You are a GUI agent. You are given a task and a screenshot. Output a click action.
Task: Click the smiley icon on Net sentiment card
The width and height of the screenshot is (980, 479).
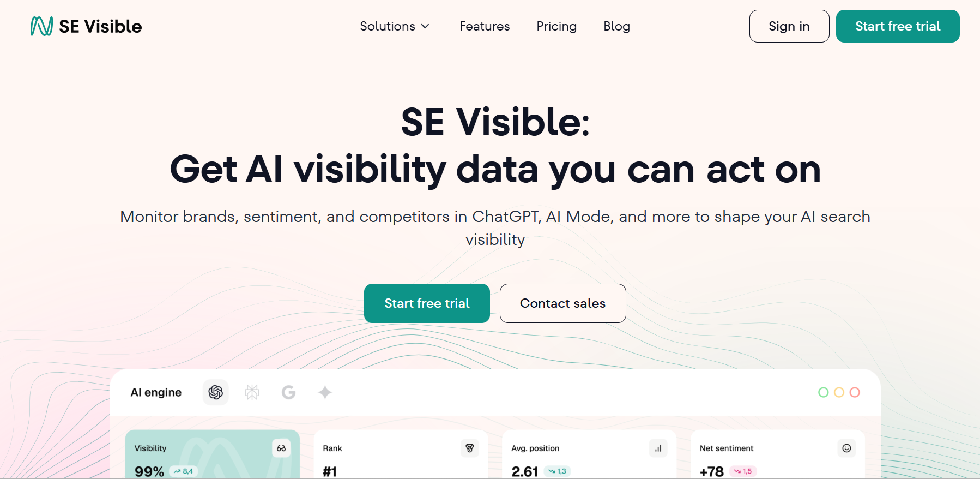(x=845, y=448)
